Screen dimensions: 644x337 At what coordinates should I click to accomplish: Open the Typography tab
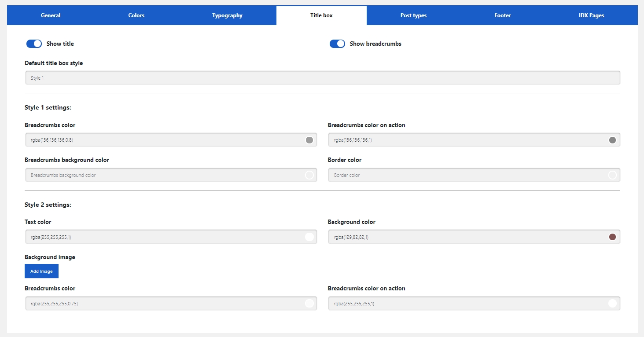point(227,15)
